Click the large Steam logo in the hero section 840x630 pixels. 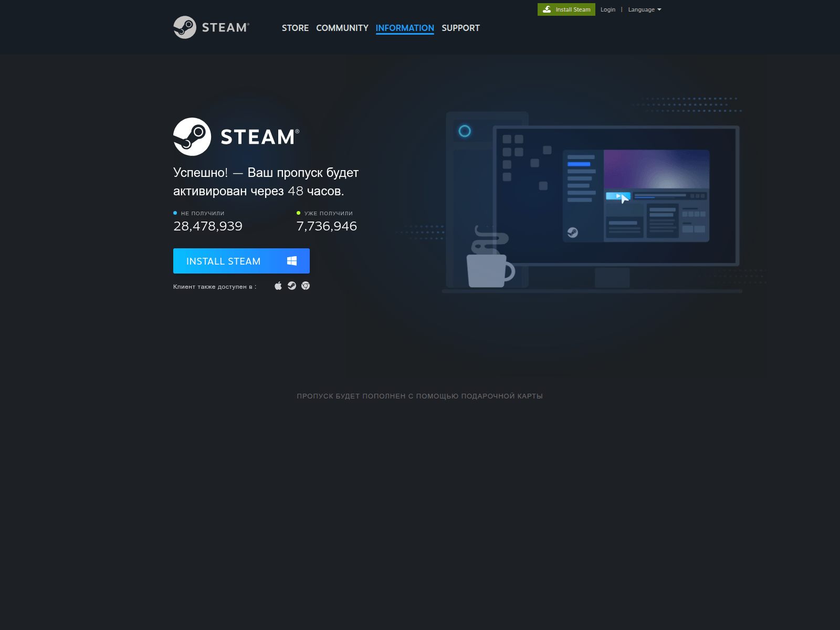coord(236,136)
